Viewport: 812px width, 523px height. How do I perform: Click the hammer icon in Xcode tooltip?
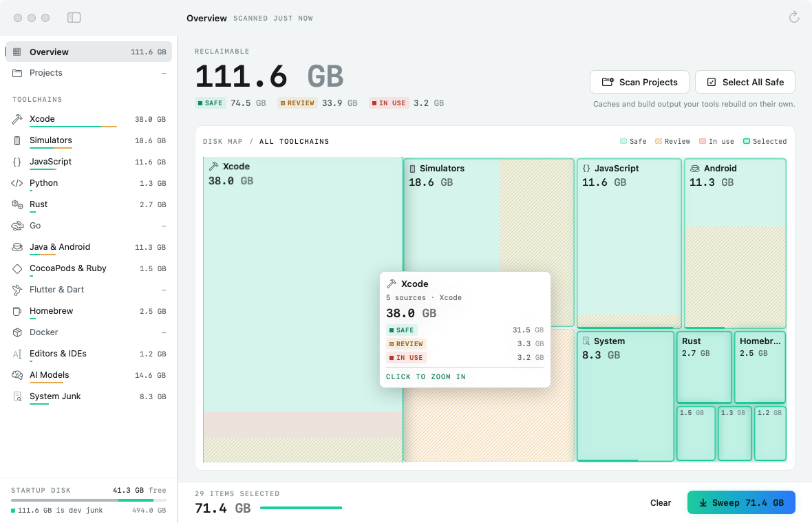(392, 284)
